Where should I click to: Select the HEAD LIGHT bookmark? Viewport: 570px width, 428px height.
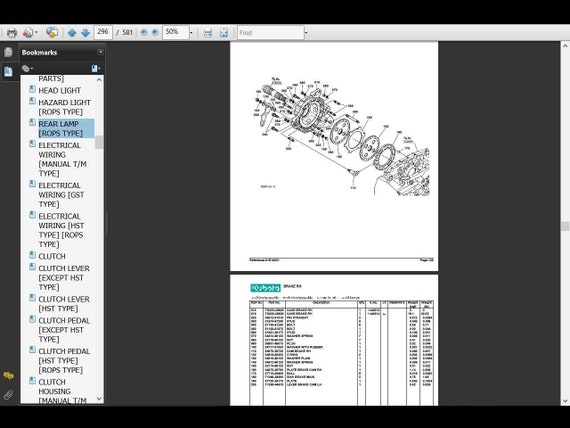[x=60, y=90]
